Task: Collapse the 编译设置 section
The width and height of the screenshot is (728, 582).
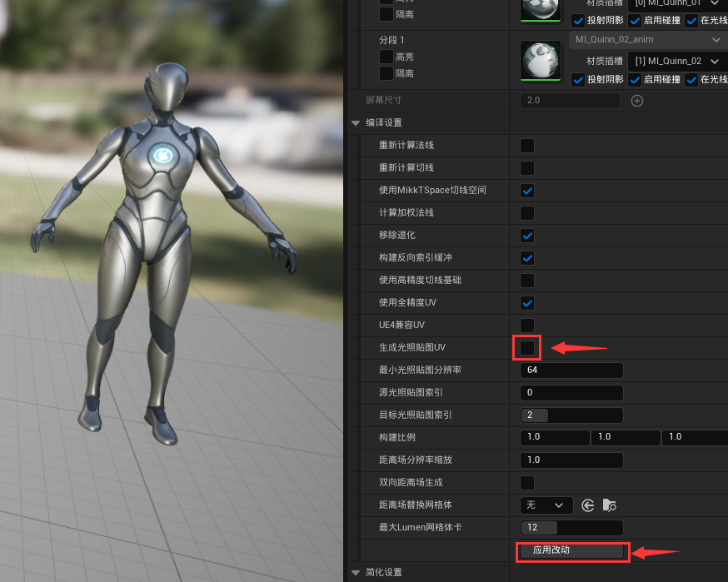Action: coord(357,123)
